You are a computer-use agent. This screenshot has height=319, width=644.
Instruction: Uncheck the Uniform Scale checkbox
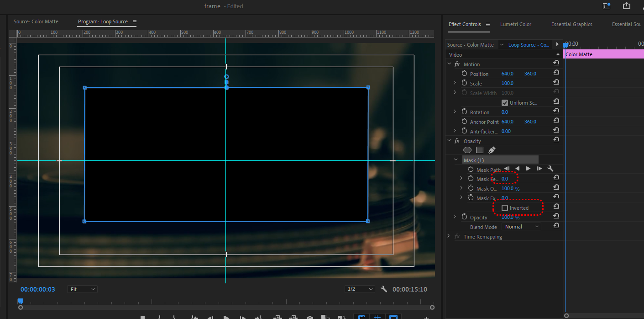505,103
